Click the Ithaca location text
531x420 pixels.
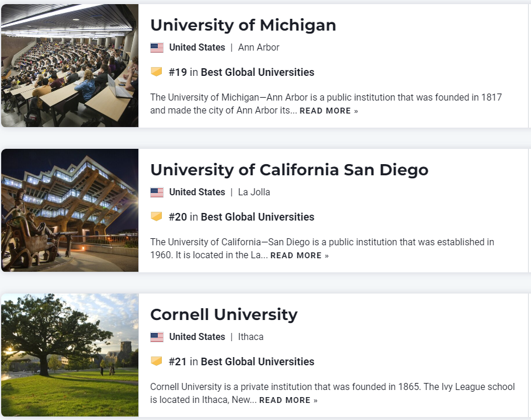point(251,337)
